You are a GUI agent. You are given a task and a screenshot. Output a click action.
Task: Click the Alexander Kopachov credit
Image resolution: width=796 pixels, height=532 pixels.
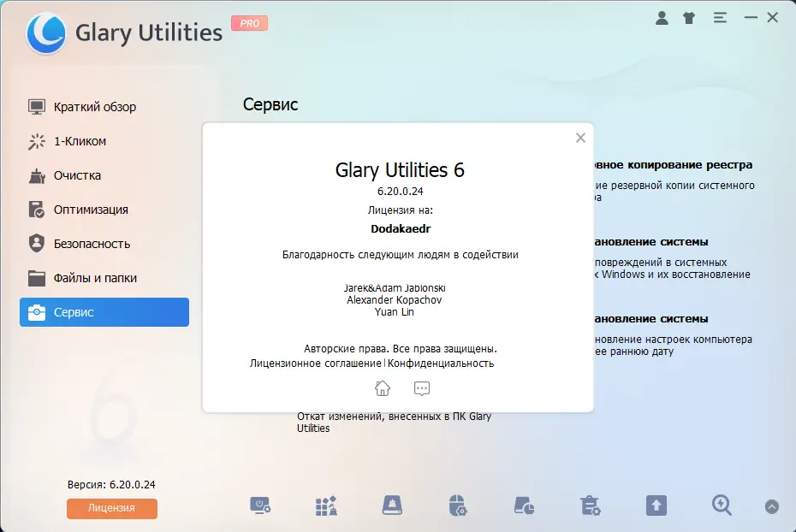[395, 299]
